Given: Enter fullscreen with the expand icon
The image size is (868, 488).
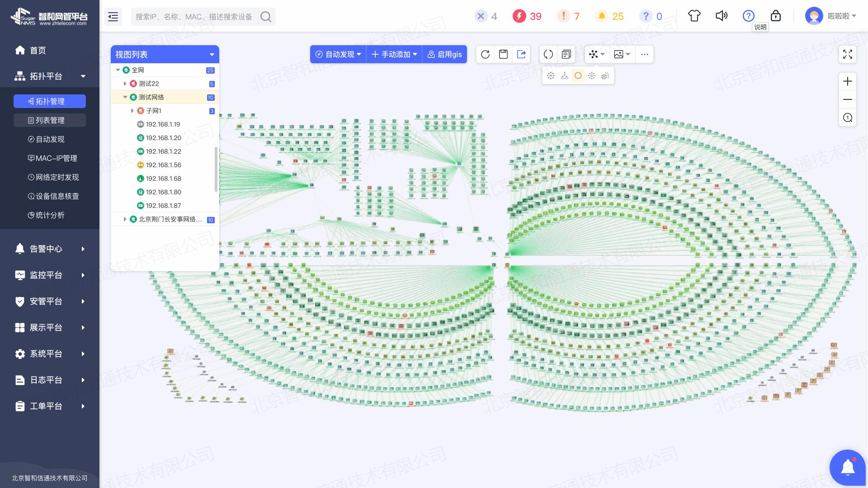Looking at the screenshot, I should click(847, 54).
